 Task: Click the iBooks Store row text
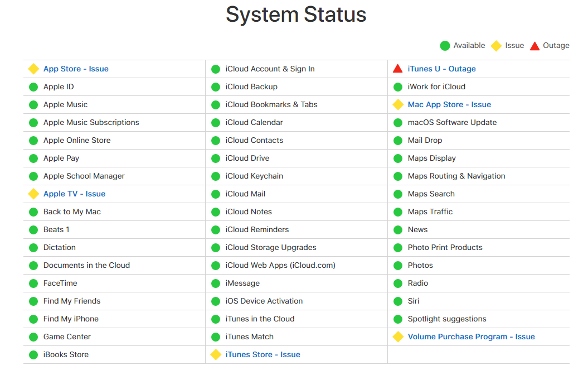66,354
